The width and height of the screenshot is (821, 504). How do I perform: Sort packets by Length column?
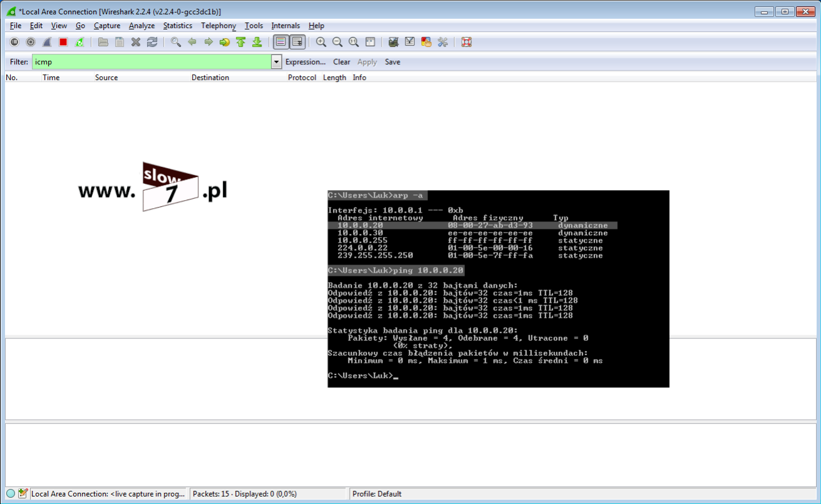pyautogui.click(x=335, y=78)
